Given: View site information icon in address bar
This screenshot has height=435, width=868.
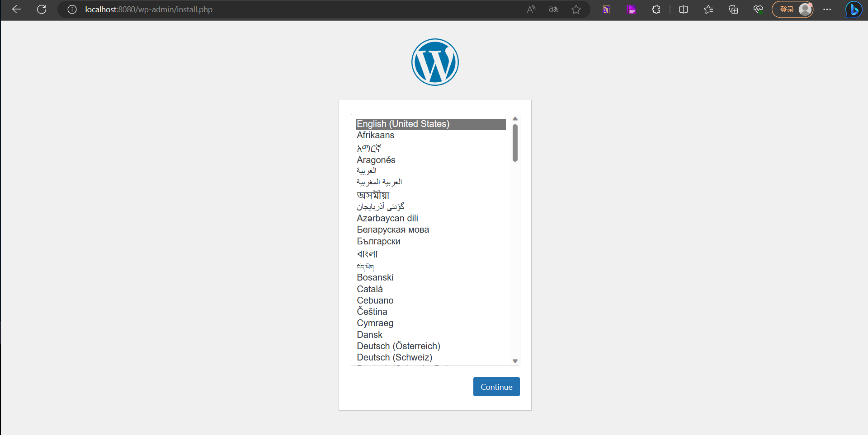Looking at the screenshot, I should click(x=72, y=9).
